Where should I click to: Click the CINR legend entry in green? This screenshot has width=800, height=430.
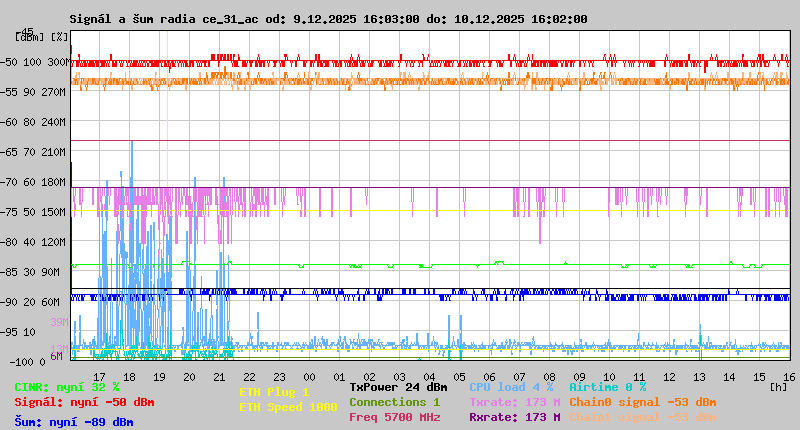(67, 387)
